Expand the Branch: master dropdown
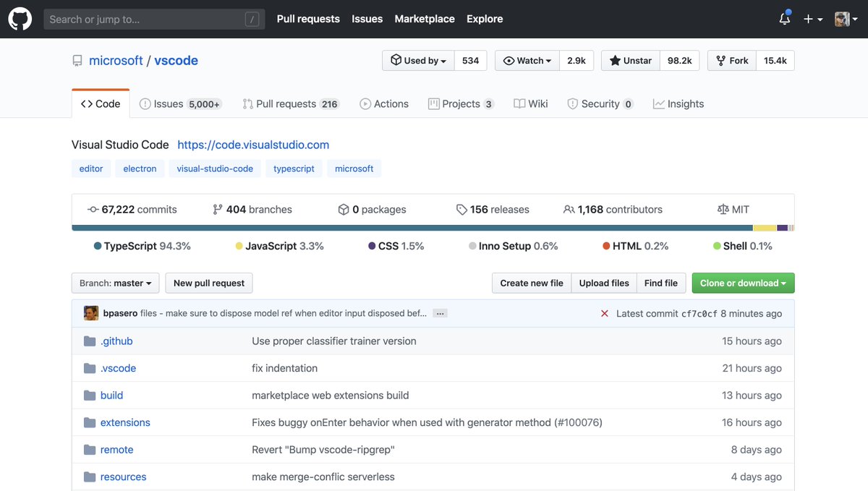 [x=116, y=283]
